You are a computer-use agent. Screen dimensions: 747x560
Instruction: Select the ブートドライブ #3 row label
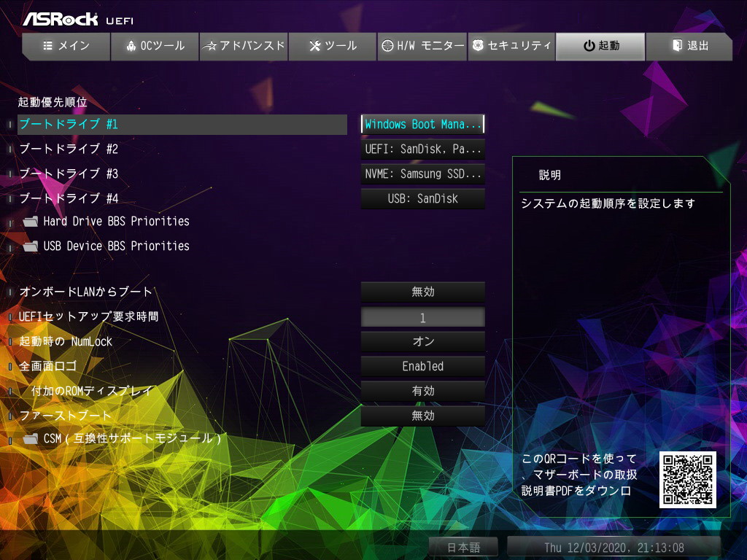coord(69,174)
